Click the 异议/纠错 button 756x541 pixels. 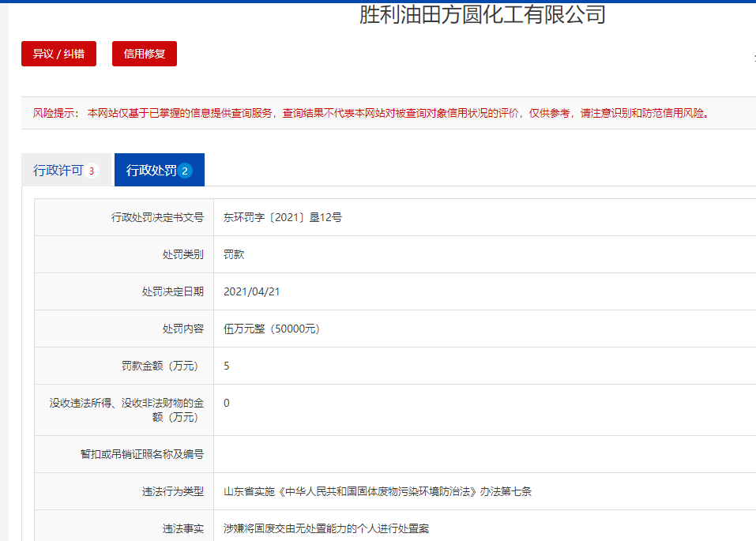[x=58, y=54]
